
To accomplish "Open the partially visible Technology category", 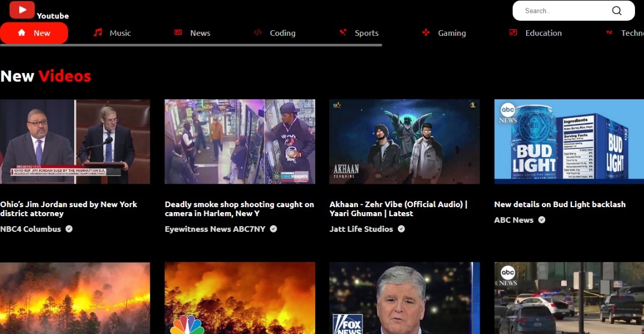I will click(624, 33).
